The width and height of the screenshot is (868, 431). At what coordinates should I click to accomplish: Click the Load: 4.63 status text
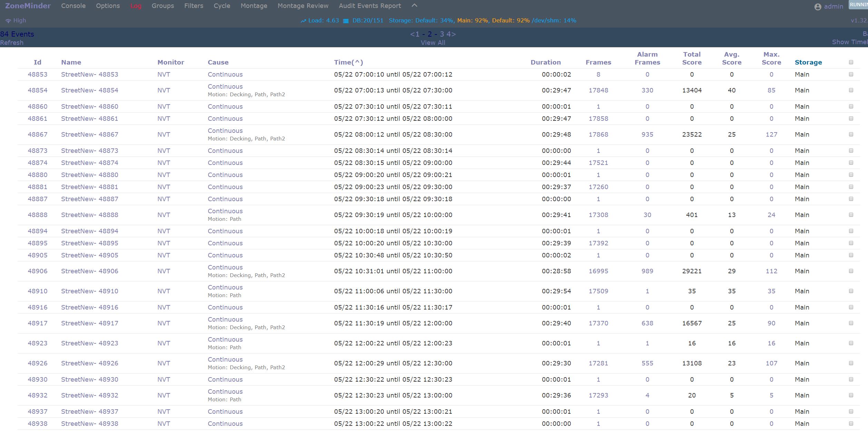coord(324,21)
